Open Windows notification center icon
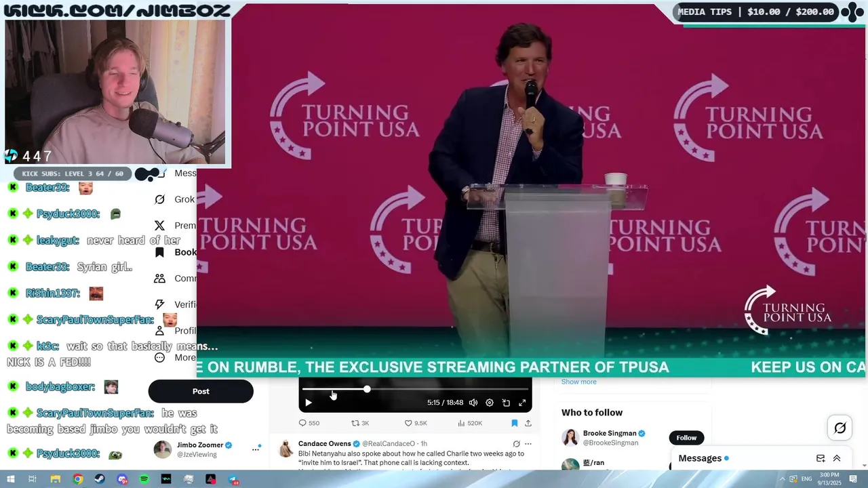The image size is (868, 488). (854, 479)
